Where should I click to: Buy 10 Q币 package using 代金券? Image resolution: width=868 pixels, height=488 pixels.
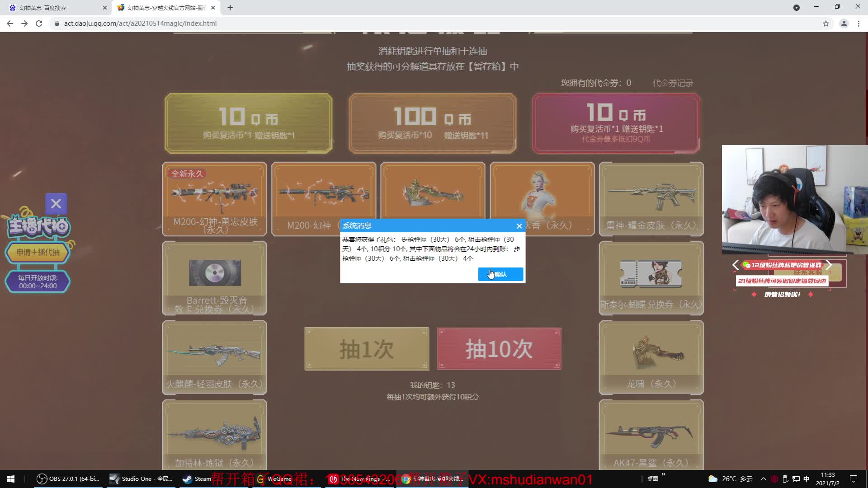point(616,123)
